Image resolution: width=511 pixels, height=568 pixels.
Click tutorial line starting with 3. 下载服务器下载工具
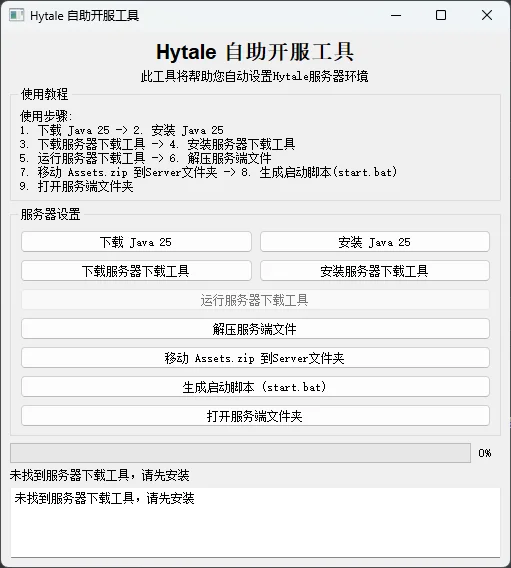tap(158, 144)
